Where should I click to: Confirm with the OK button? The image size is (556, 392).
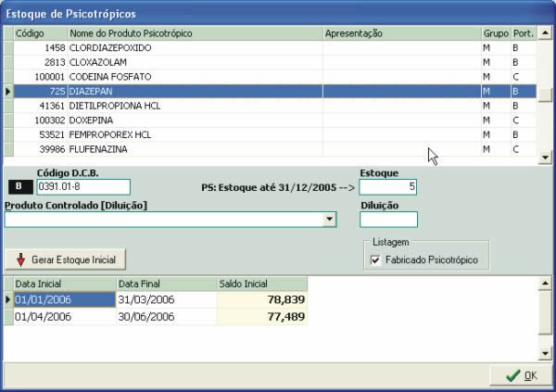coord(521,375)
